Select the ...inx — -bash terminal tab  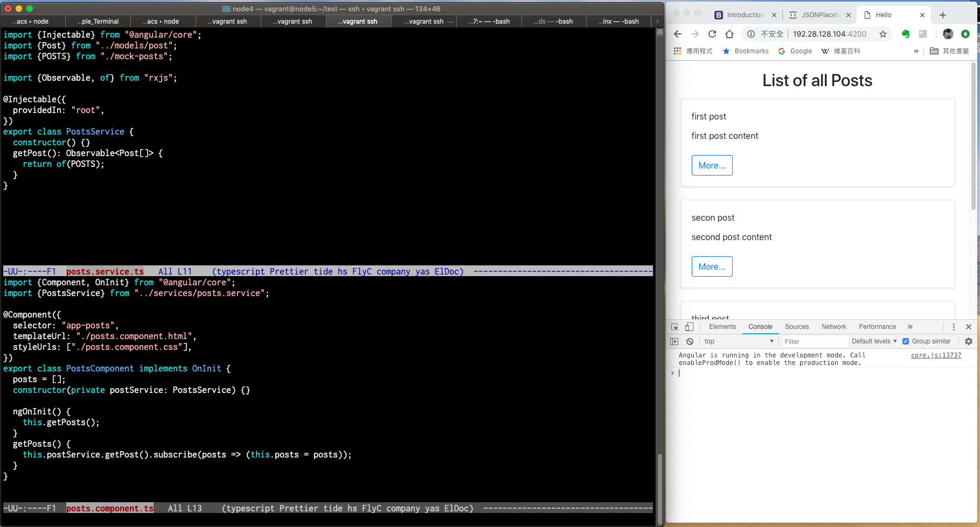[618, 22]
